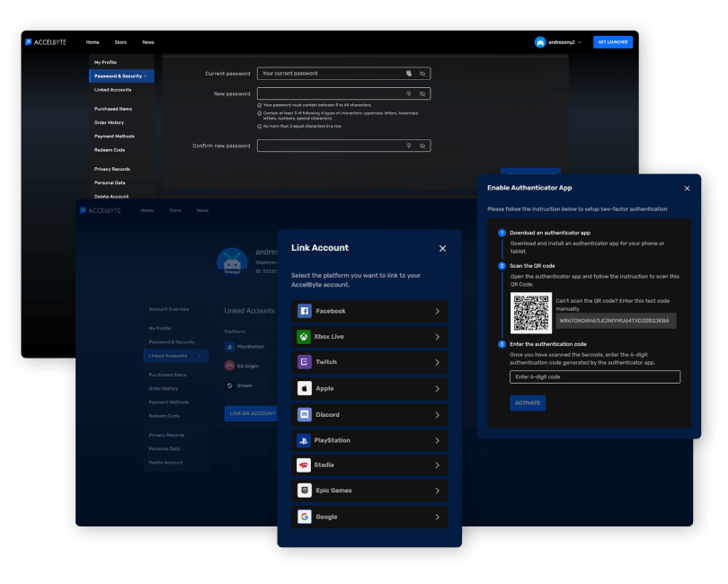Toggle visibility of Current password

pos(422,74)
